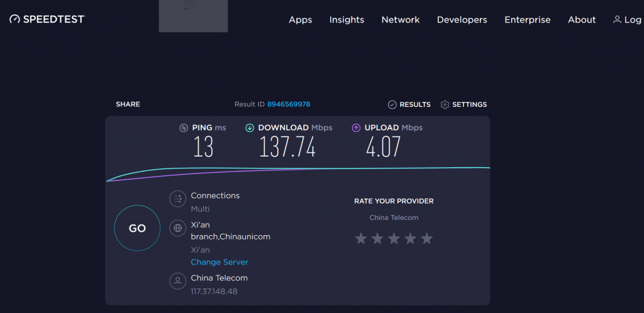
Task: Open the RESULTS page
Action: 415,104
